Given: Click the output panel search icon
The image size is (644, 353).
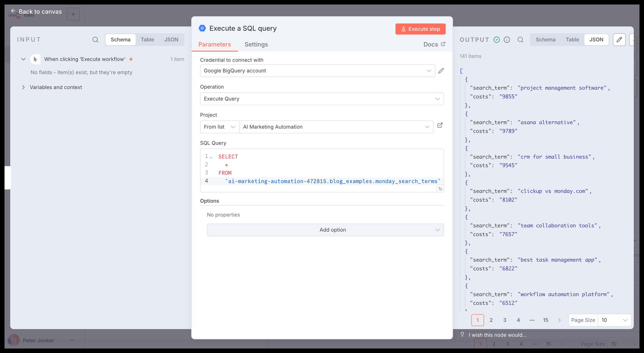Looking at the screenshot, I should coord(520,40).
